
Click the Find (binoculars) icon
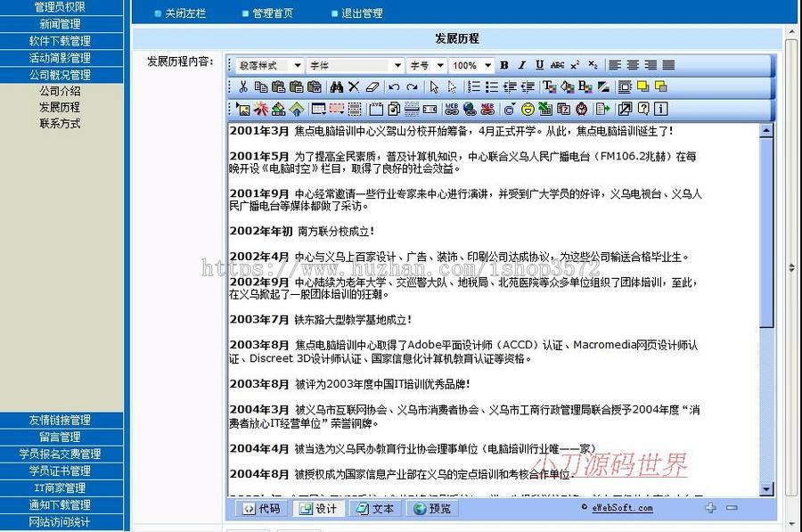coord(336,86)
